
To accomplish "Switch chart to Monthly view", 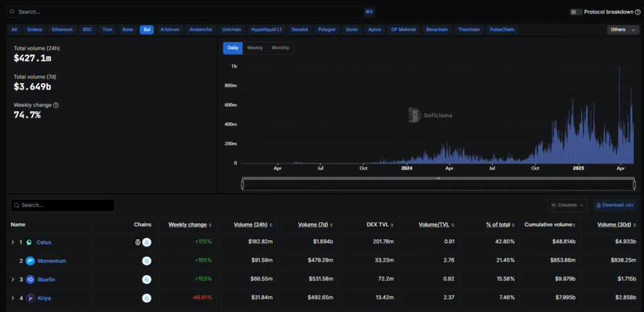I will (280, 48).
